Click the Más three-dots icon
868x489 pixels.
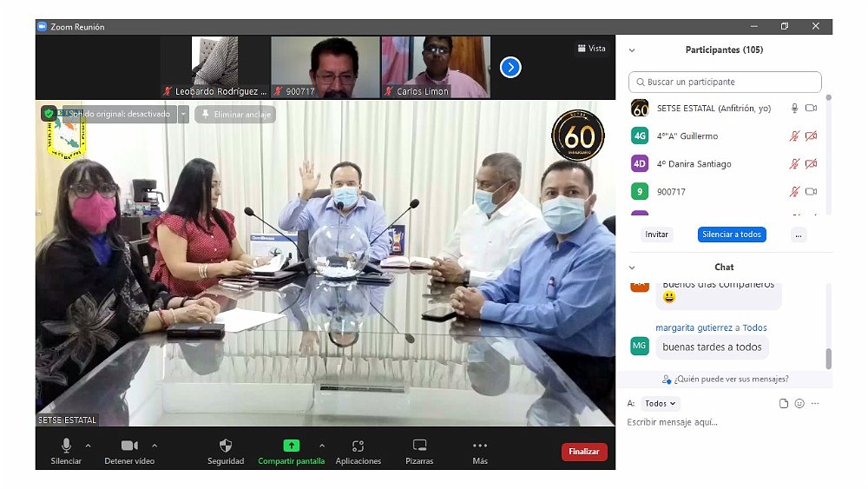[x=480, y=446]
